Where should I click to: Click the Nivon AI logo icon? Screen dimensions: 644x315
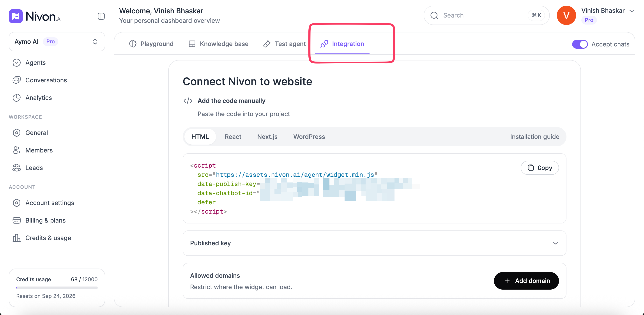click(16, 16)
